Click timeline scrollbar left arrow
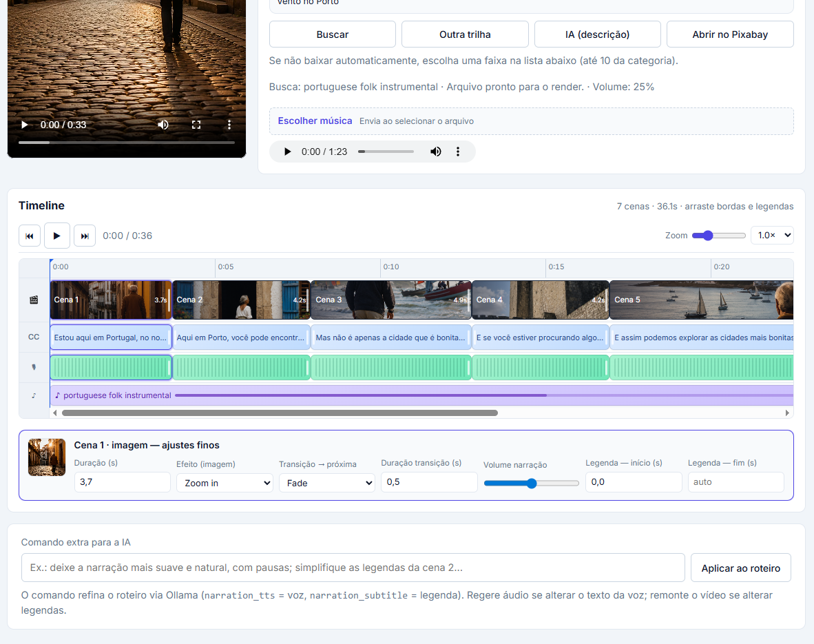This screenshot has width=814, height=644. coord(54,413)
